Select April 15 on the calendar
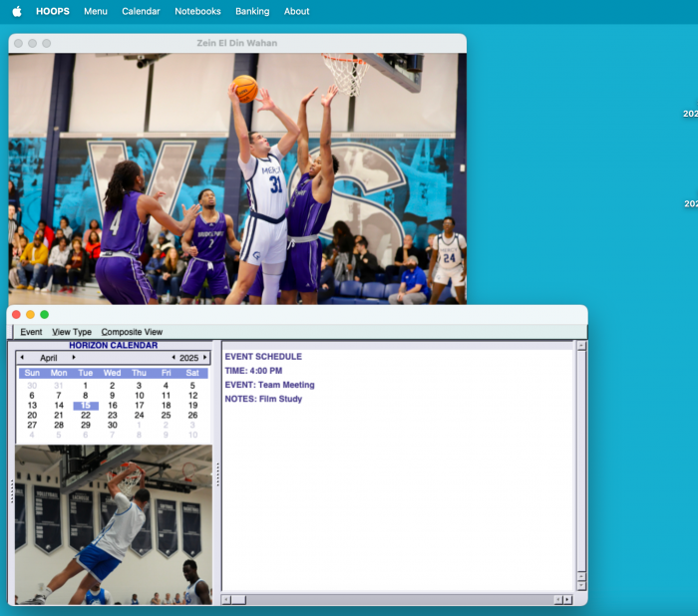 click(86, 406)
